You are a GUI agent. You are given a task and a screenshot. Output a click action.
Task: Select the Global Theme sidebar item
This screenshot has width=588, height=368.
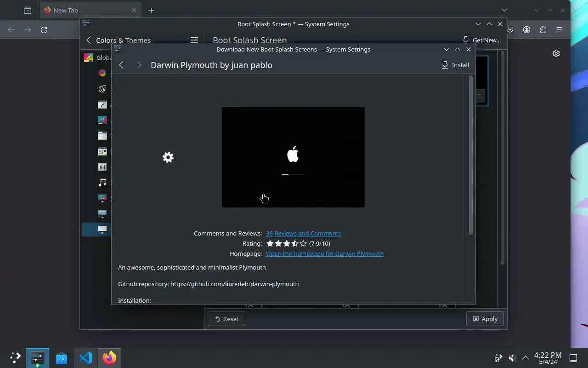point(97,57)
